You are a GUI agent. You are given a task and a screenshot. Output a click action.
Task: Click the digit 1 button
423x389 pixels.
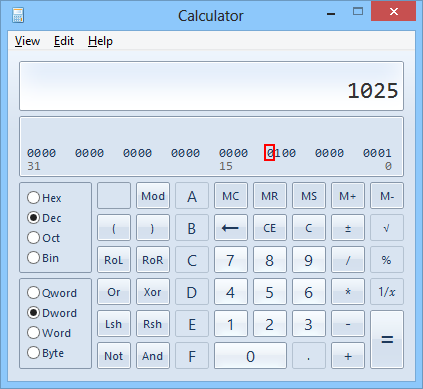231,324
